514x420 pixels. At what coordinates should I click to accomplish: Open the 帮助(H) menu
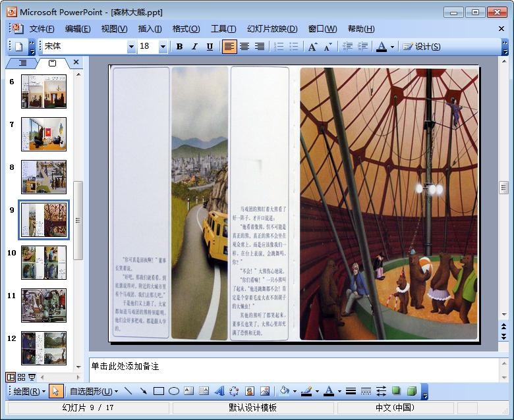(361, 29)
